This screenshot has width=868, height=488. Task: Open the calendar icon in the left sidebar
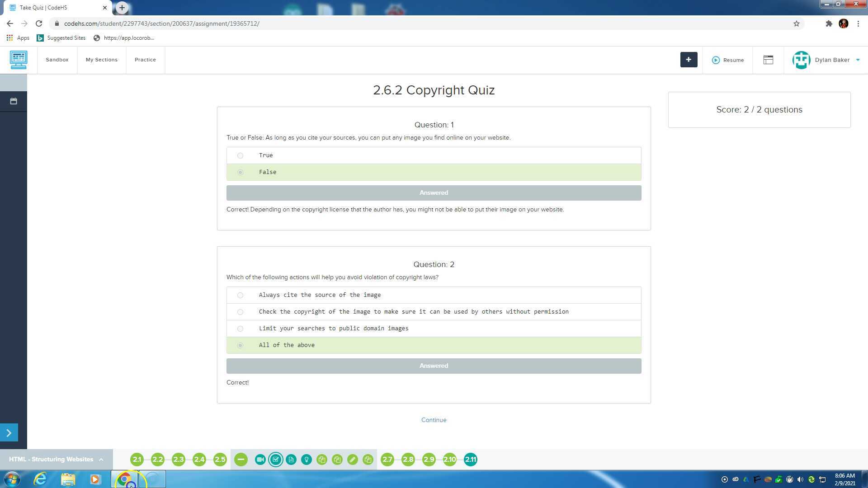point(13,101)
